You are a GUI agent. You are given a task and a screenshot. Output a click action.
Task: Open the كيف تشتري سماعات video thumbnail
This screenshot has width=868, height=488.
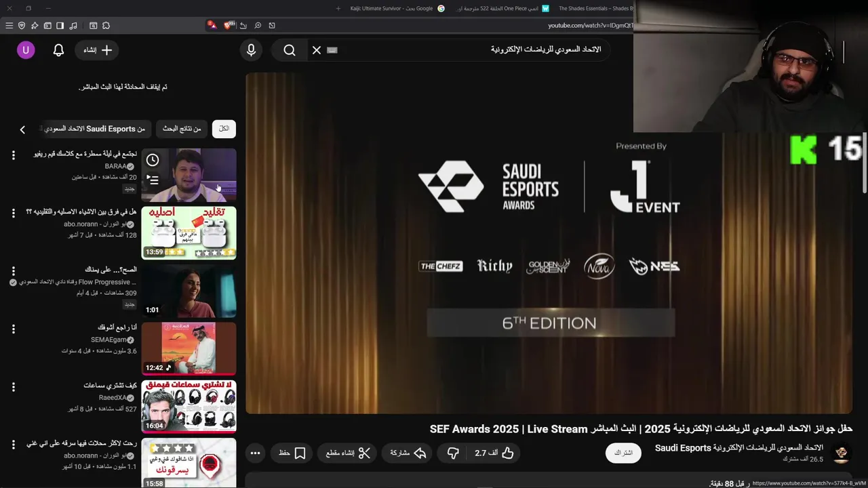189,407
